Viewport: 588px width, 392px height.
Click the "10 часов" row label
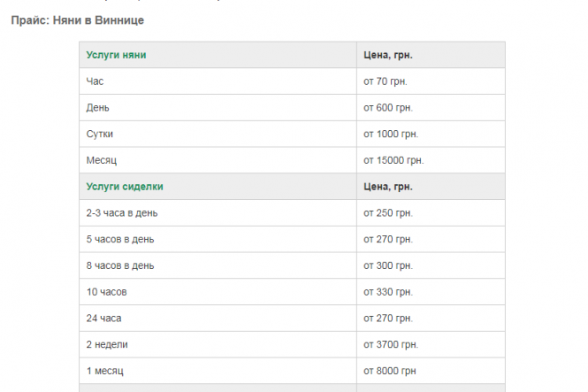pos(107,291)
